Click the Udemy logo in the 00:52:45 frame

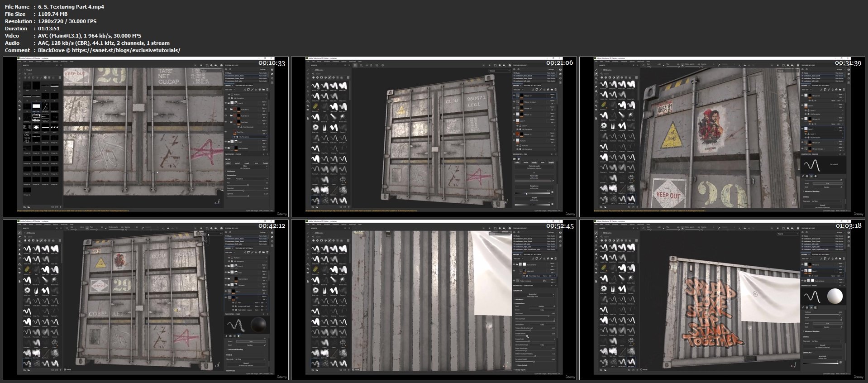pos(570,377)
